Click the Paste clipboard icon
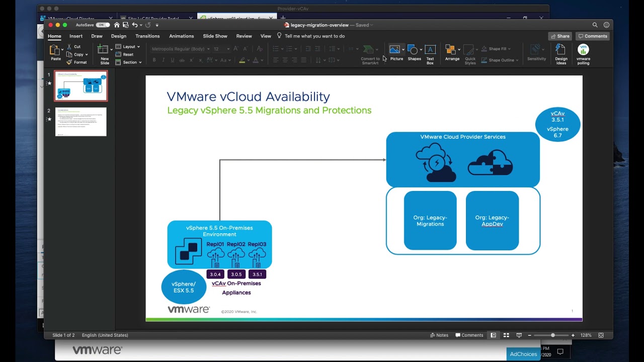 tap(55, 50)
